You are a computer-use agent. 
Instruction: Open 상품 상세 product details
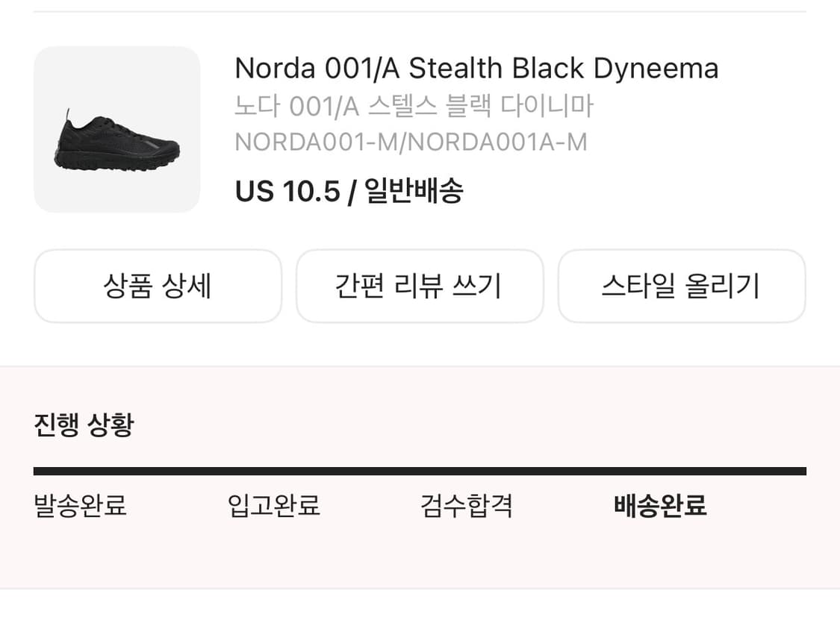pyautogui.click(x=158, y=286)
